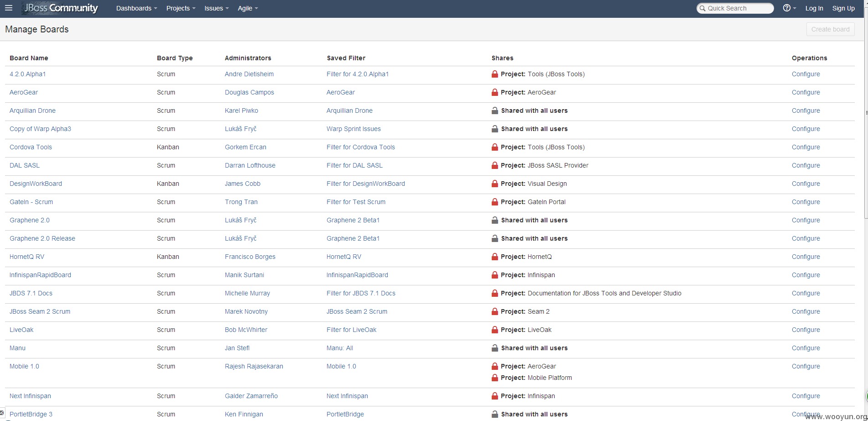Configure the LiveOak board

(806, 330)
